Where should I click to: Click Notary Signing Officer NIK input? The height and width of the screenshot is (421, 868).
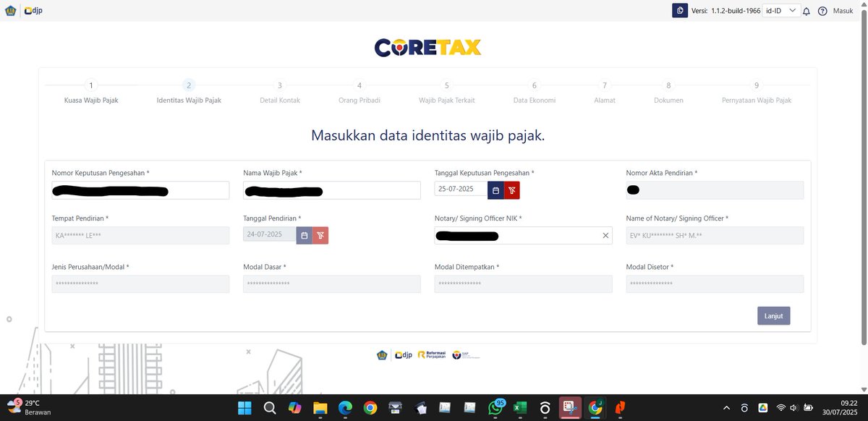pyautogui.click(x=523, y=236)
